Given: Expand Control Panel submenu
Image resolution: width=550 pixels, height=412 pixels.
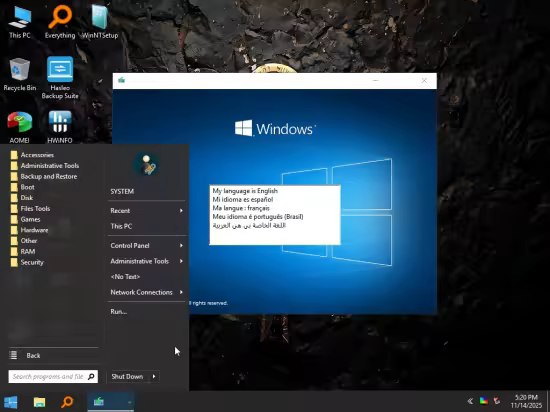Looking at the screenshot, I should [x=147, y=245].
